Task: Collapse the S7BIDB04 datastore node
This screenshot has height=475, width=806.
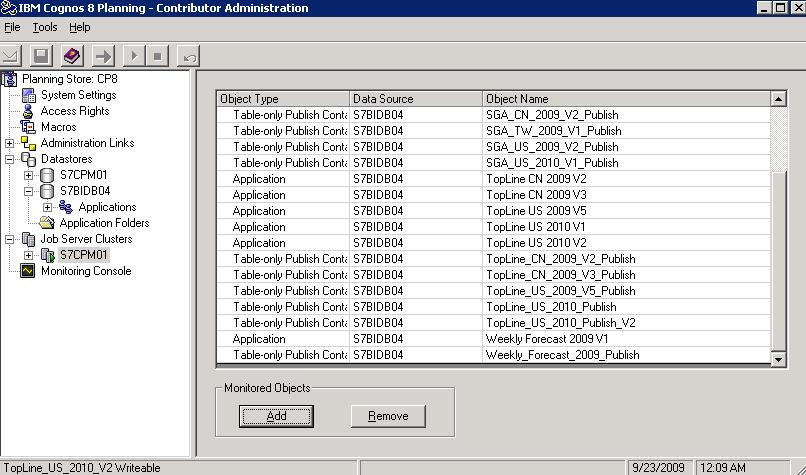Action: click(28, 191)
